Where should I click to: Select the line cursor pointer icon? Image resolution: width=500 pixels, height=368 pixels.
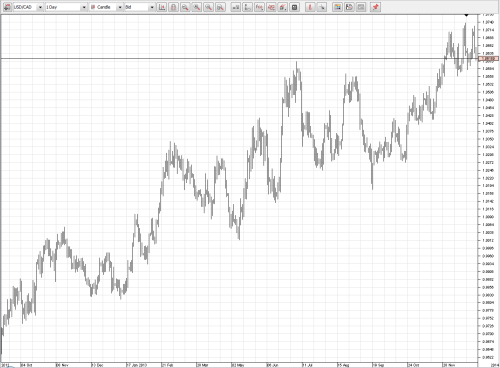322,7
